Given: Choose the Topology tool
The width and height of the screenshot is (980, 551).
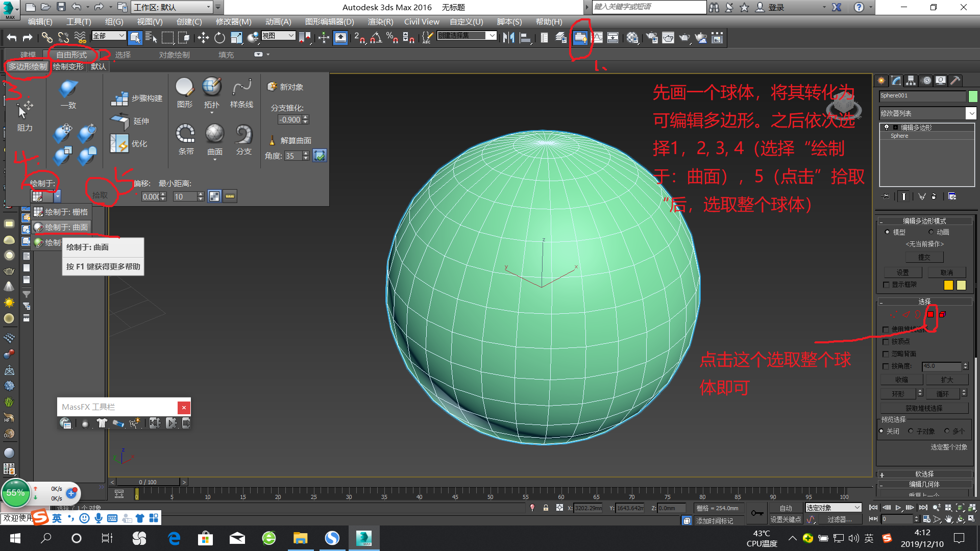Looking at the screenshot, I should (x=212, y=93).
